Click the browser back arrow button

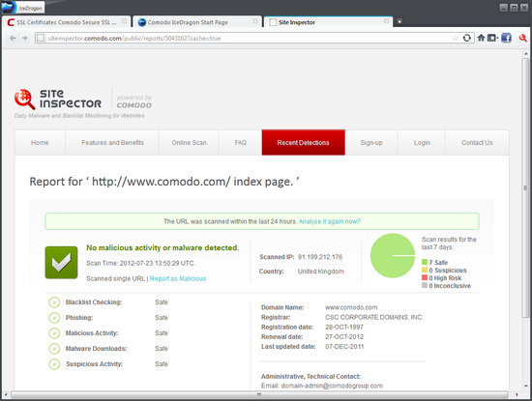point(13,38)
